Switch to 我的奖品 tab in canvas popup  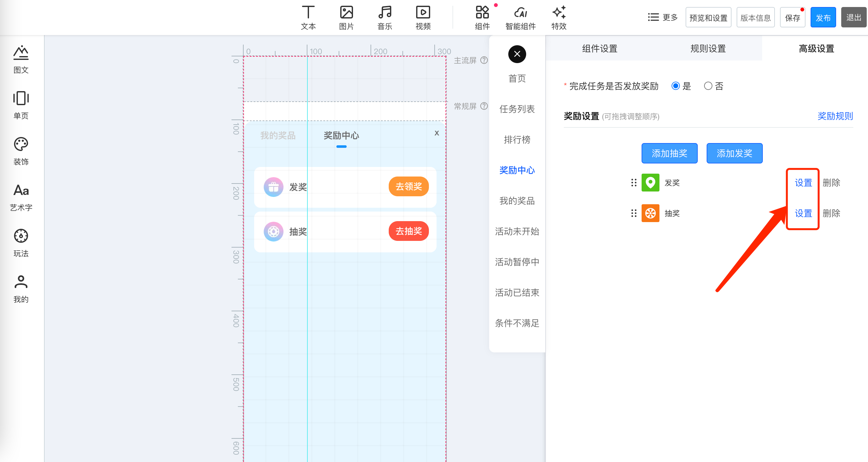pos(278,135)
